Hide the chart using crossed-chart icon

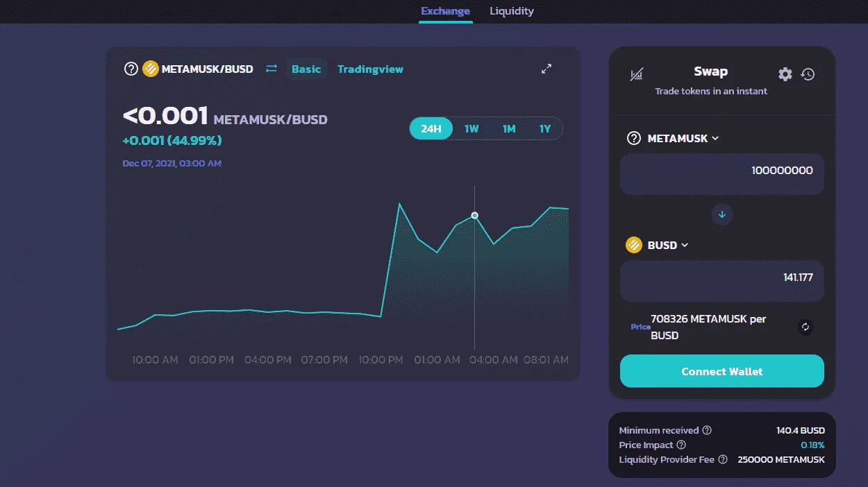coord(636,75)
